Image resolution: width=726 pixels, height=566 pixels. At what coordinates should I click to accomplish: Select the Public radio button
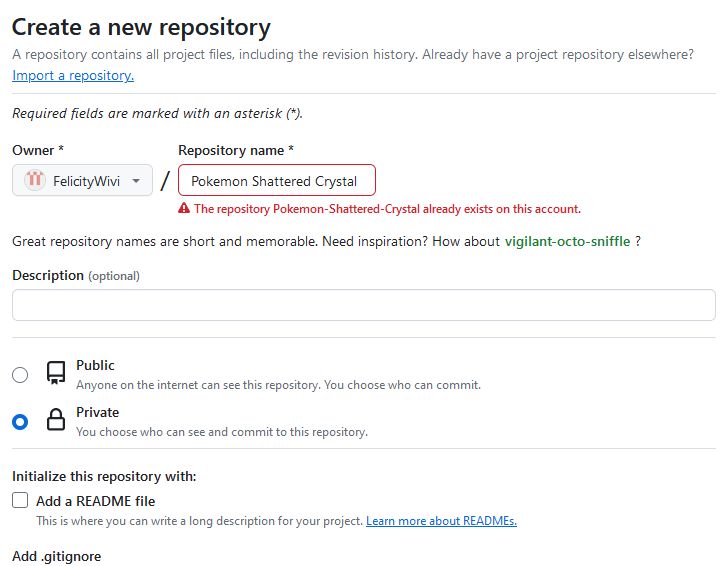[20, 375]
